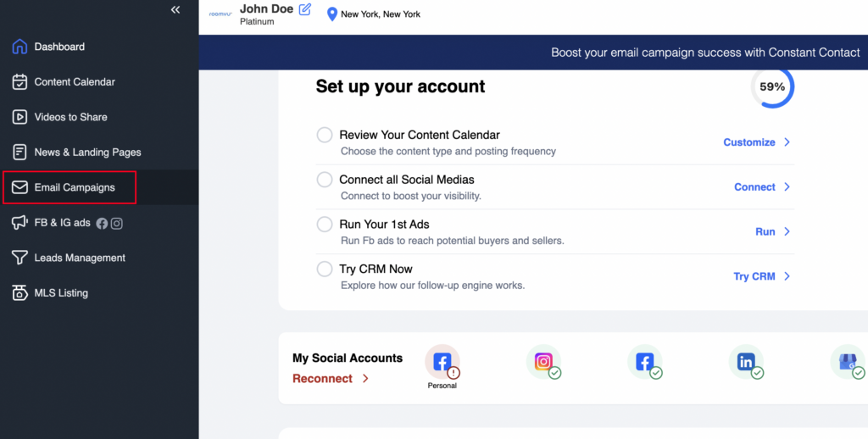Viewport: 868px width, 439px height.
Task: Select the Review Your Content Calendar radio circle
Action: coord(325,135)
